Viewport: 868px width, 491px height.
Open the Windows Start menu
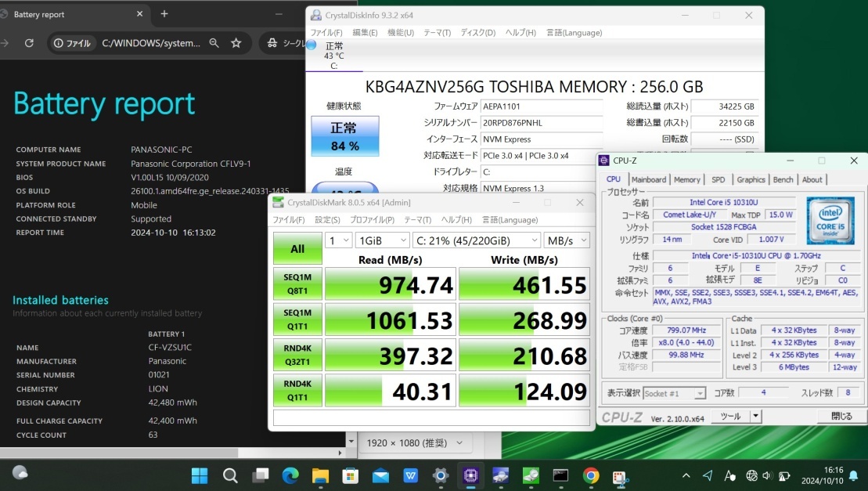click(200, 475)
